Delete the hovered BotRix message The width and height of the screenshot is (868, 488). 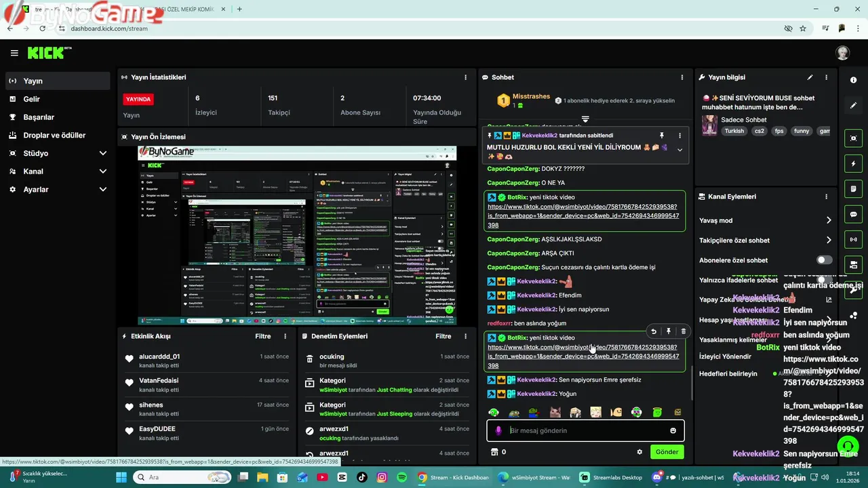point(683,331)
